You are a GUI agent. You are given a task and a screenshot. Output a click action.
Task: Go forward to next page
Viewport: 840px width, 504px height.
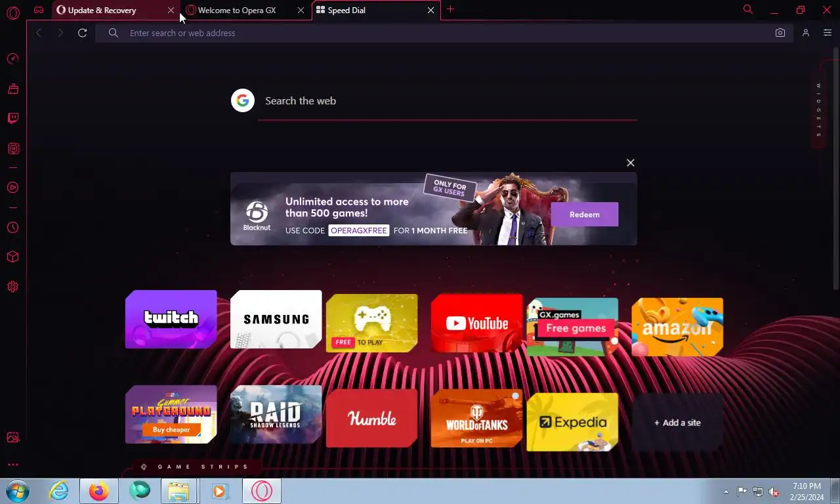click(x=60, y=33)
